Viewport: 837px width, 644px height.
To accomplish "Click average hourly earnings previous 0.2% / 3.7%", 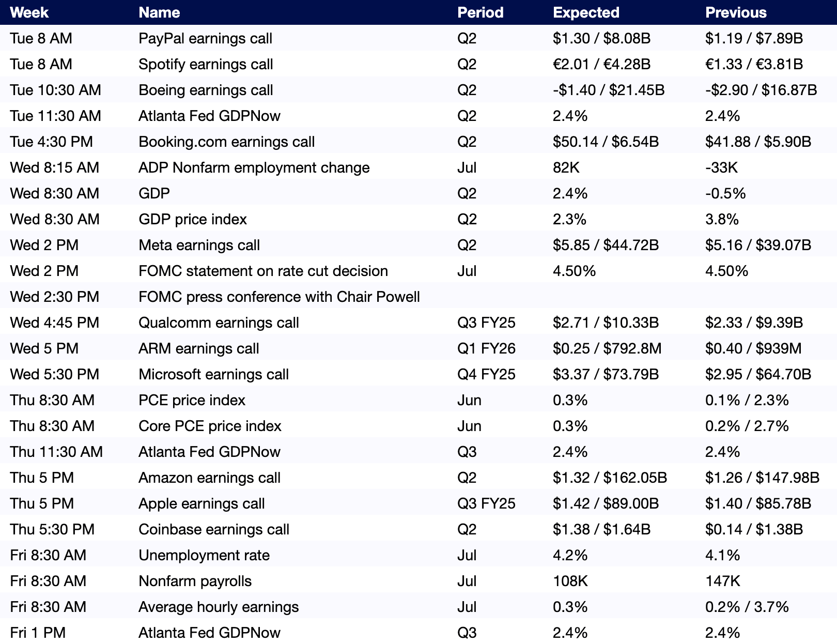I will [x=747, y=607].
